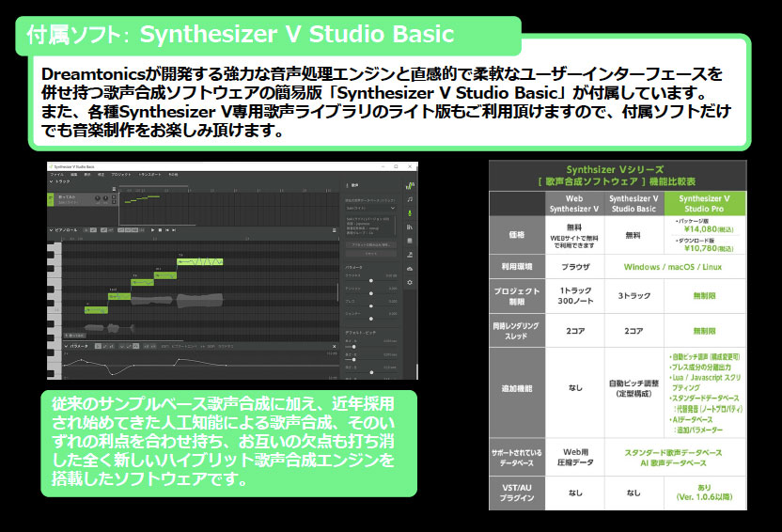Solo the track with the S button
This screenshot has width=782, height=532.
coord(115,202)
